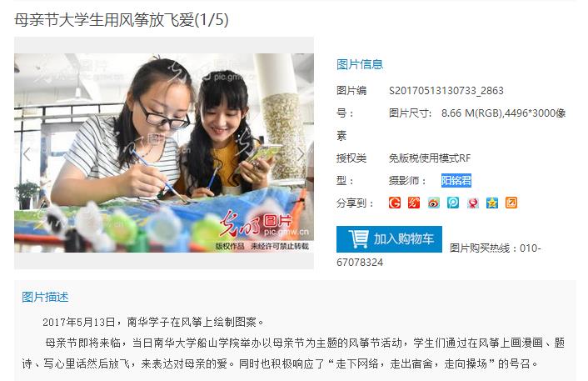Open more sharing options orange icon
The image size is (588, 381).
pos(511,203)
